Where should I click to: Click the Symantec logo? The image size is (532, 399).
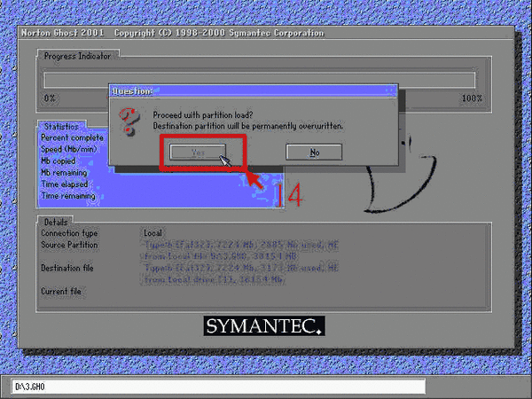[264, 326]
